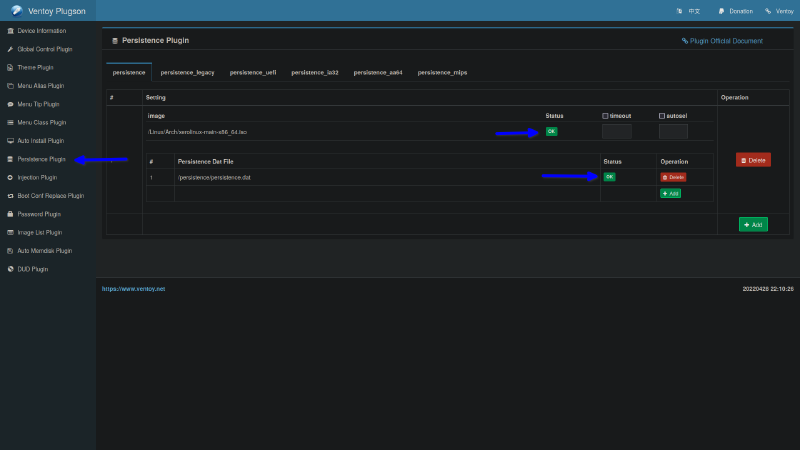Switch language to Chinese
The image size is (800, 450).
coord(689,10)
